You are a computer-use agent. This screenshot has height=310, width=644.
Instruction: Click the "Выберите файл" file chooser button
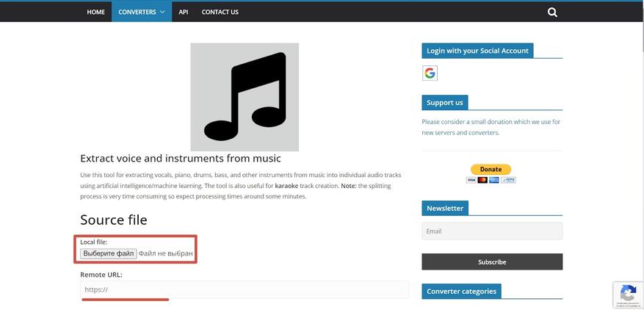click(109, 253)
